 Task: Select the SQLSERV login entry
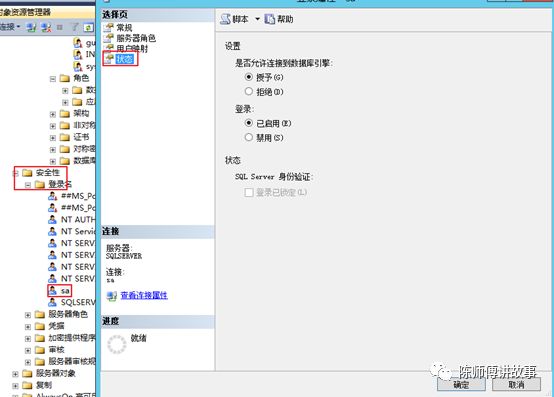pos(78,302)
